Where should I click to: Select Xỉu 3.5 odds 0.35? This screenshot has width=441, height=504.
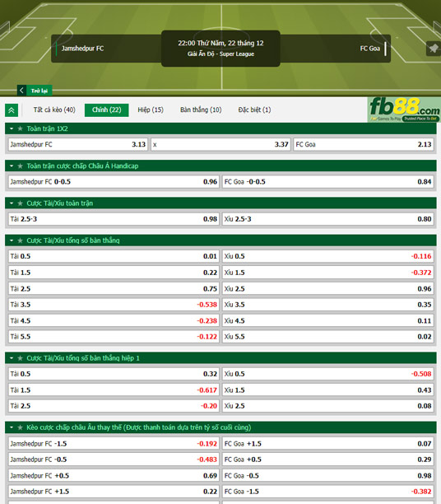pyautogui.click(x=328, y=305)
